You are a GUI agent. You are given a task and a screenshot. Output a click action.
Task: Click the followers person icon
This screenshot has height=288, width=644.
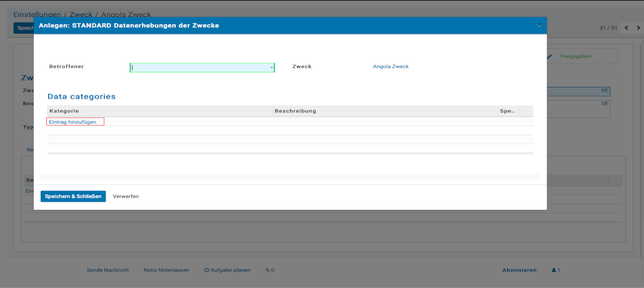[x=554, y=270]
